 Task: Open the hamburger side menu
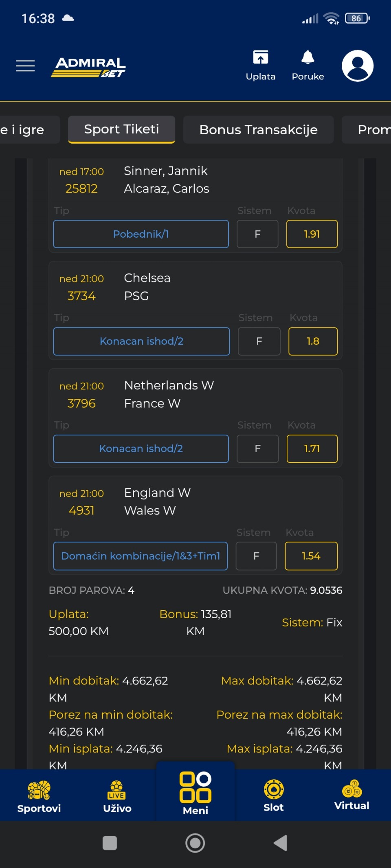25,66
